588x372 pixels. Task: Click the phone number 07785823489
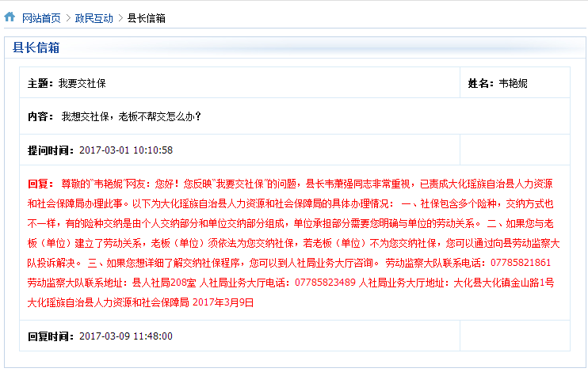325,283
